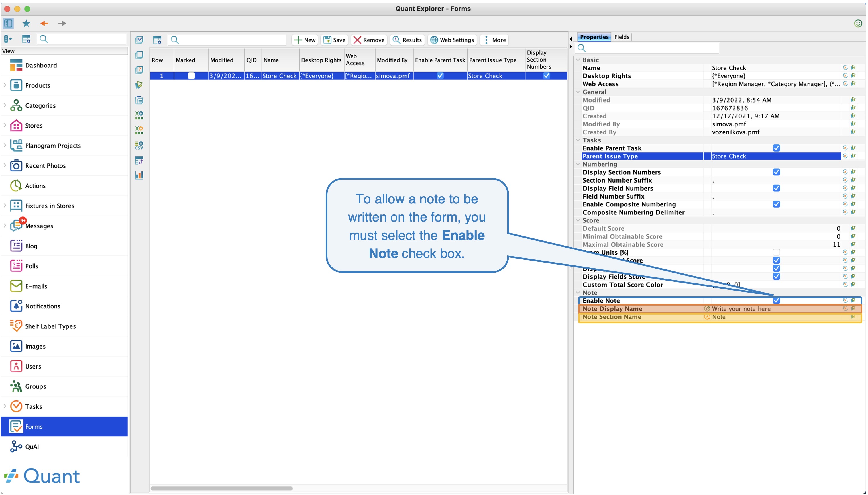This screenshot has height=495, width=868.
Task: Open the QuAI icon
Action: 16,446
